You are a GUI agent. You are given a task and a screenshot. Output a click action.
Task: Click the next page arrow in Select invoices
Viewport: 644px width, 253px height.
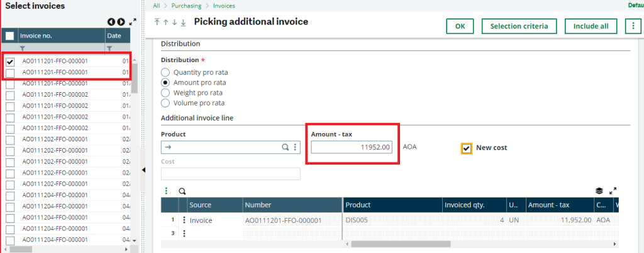121,22
